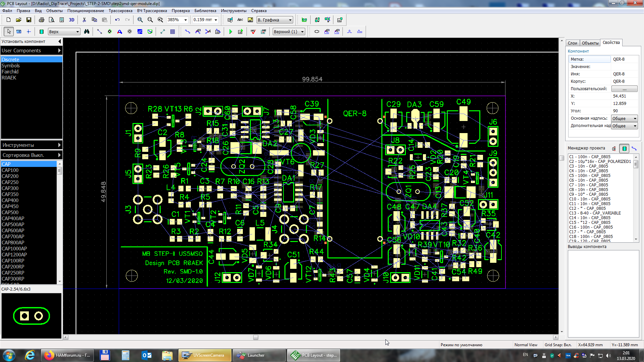Image resolution: width=644 pixels, height=362 pixels.
Task: Select the table placement tool icon
Action: (x=173, y=32)
